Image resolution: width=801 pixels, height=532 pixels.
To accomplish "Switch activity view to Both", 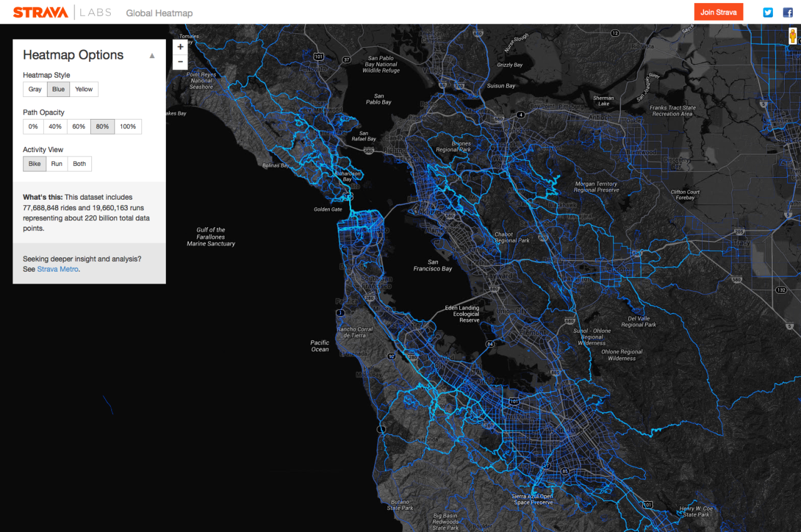I will point(79,164).
